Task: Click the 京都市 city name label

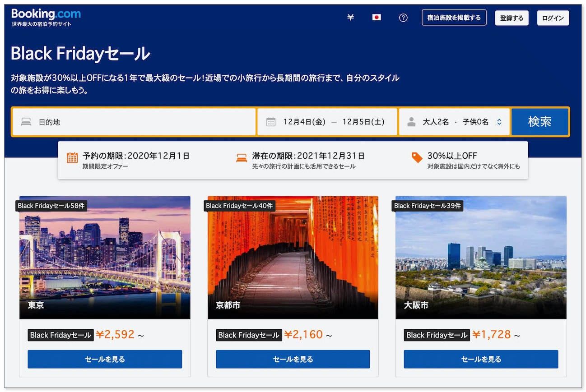Action: [228, 305]
